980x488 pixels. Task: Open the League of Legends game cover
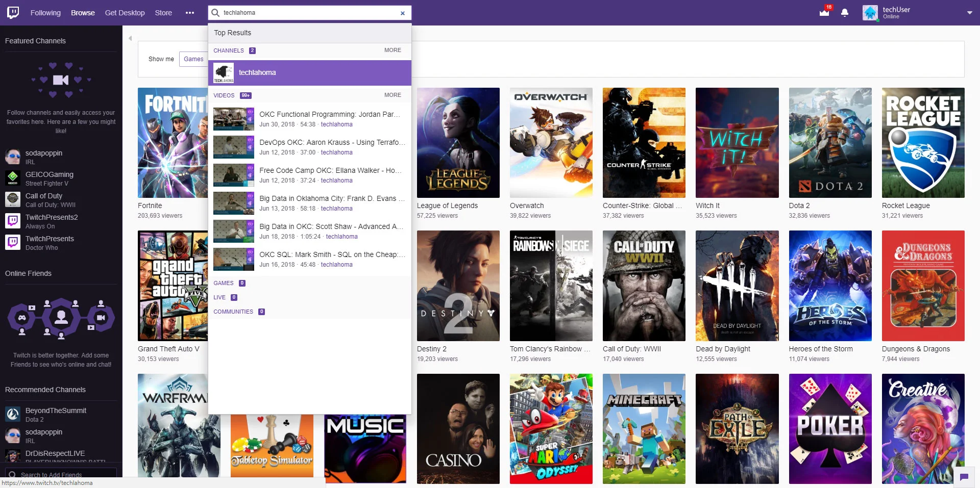tap(458, 143)
